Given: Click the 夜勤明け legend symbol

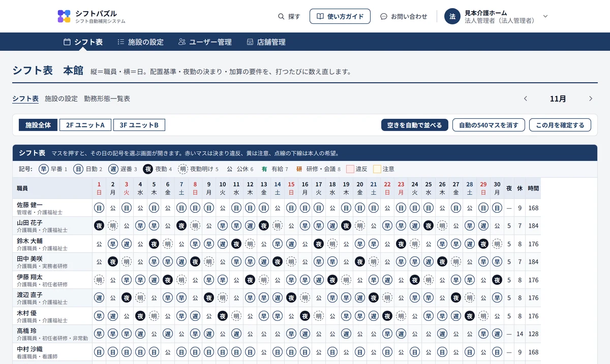Looking at the screenshot, I should coord(183,169).
